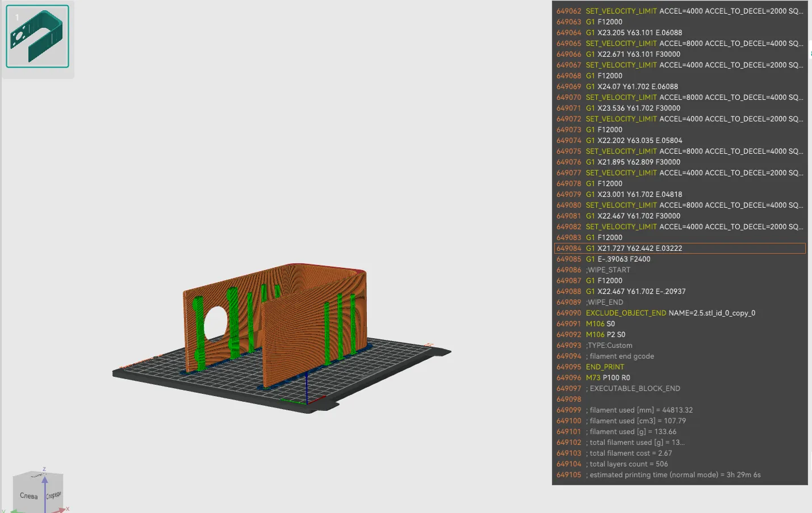This screenshot has width=812, height=513.
Task: Click the top face of the view cube
Action: tap(39, 474)
